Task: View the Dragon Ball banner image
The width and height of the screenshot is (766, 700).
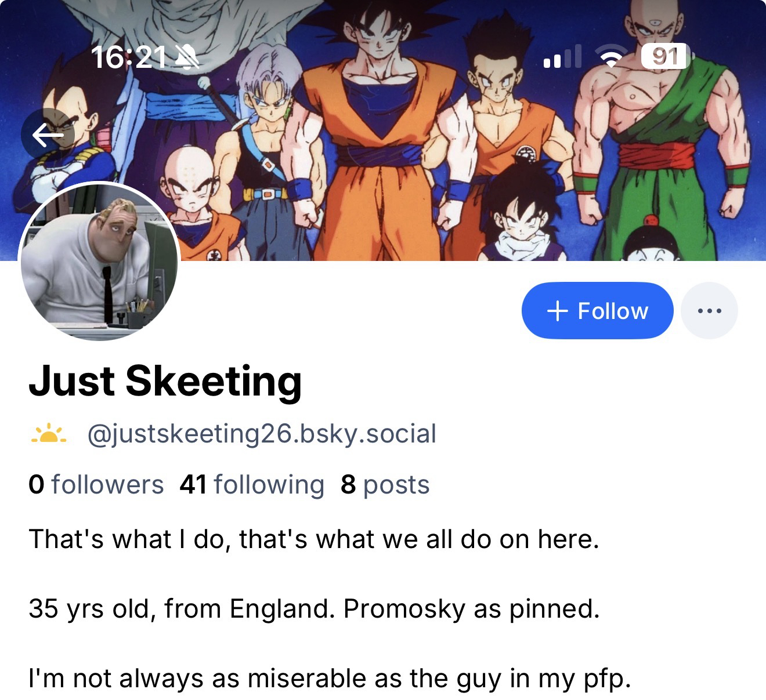Action: point(383,130)
